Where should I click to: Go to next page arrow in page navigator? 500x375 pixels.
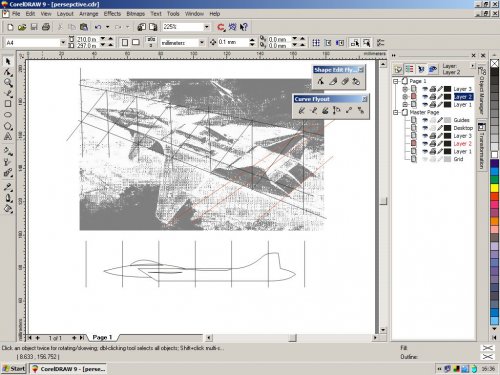(74, 338)
